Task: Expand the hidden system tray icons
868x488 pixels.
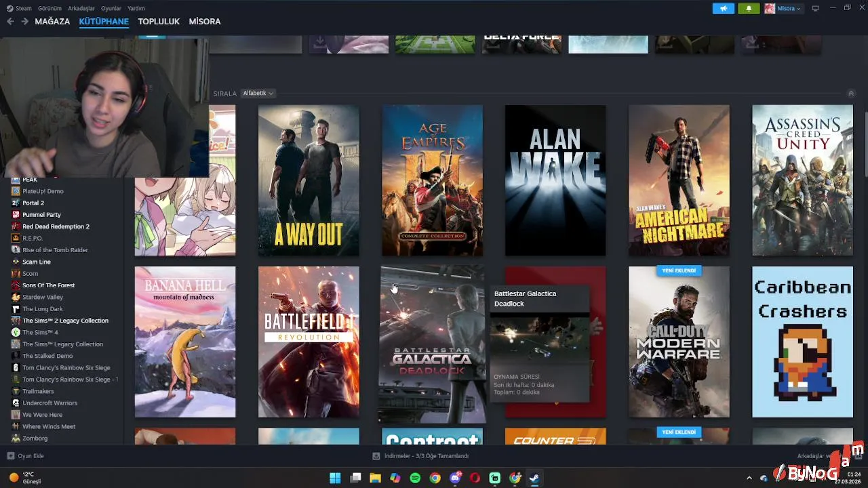Action: point(749,478)
